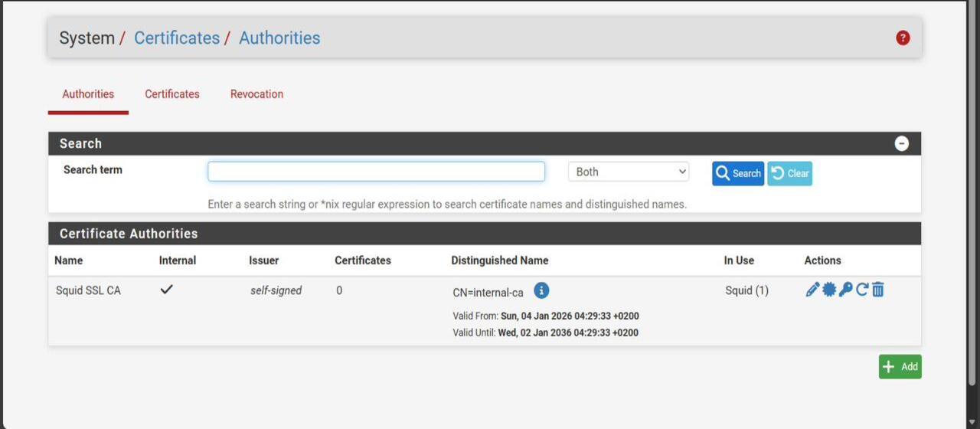980x429 pixels.
Task: Renew the Squid SSL CA via circular arrow
Action: click(x=862, y=290)
